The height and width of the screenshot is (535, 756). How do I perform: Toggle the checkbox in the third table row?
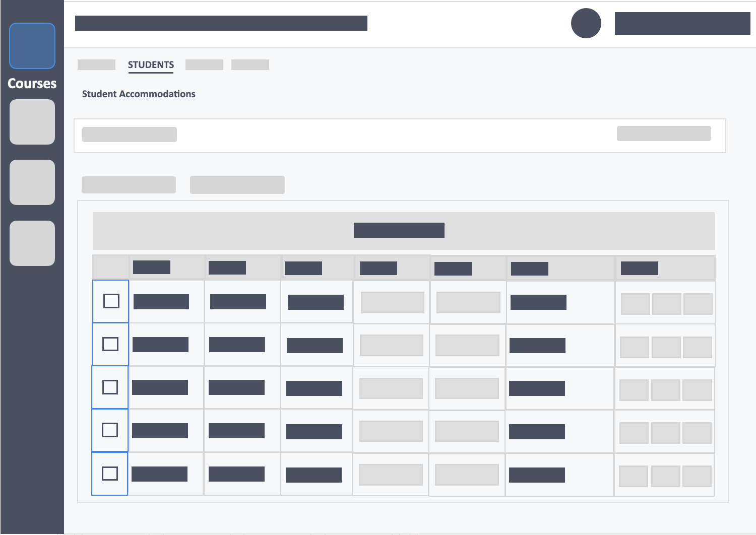110,387
